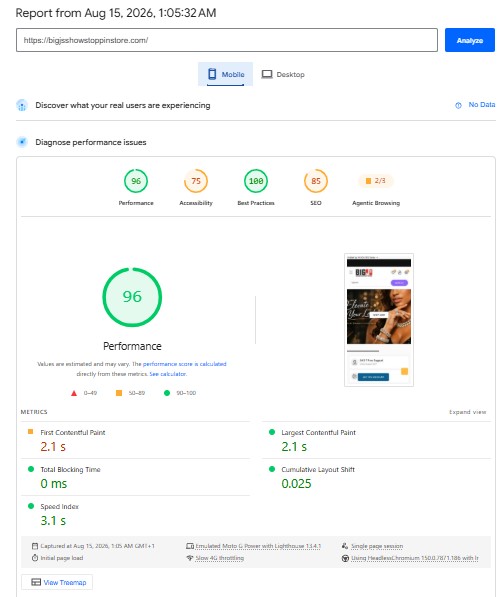The height and width of the screenshot is (597, 502).
Task: Click the Speed Index metric label
Action: coord(59,506)
